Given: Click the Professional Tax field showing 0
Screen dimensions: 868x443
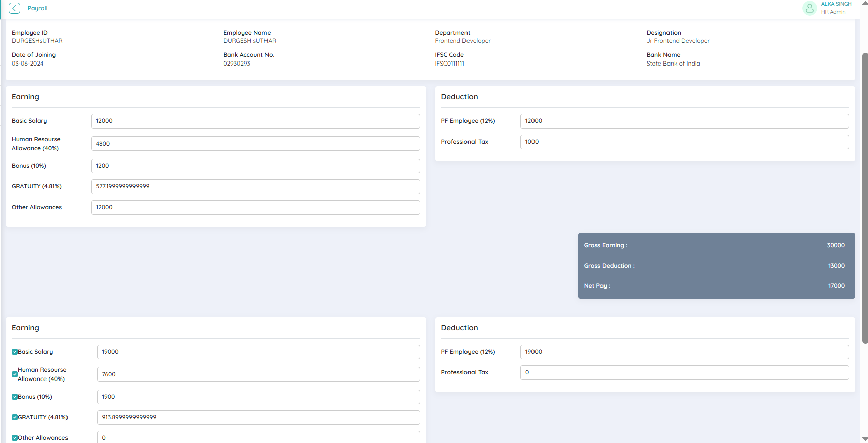Looking at the screenshot, I should coord(684,372).
